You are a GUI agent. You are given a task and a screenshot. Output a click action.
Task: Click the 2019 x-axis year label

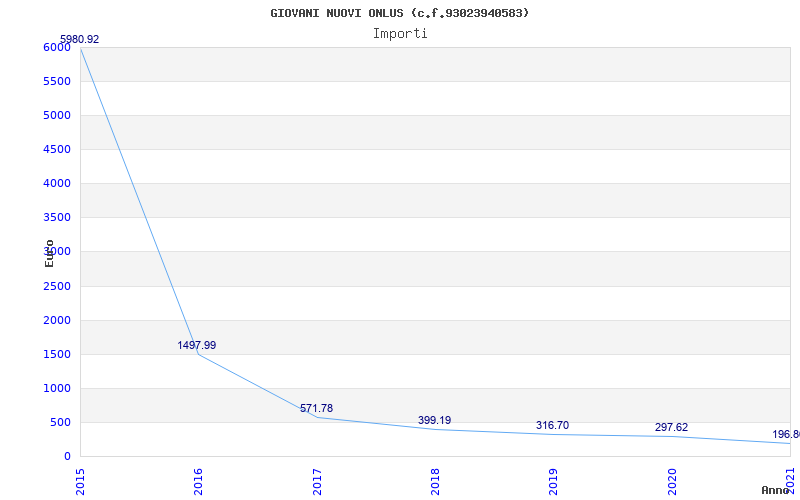553,482
